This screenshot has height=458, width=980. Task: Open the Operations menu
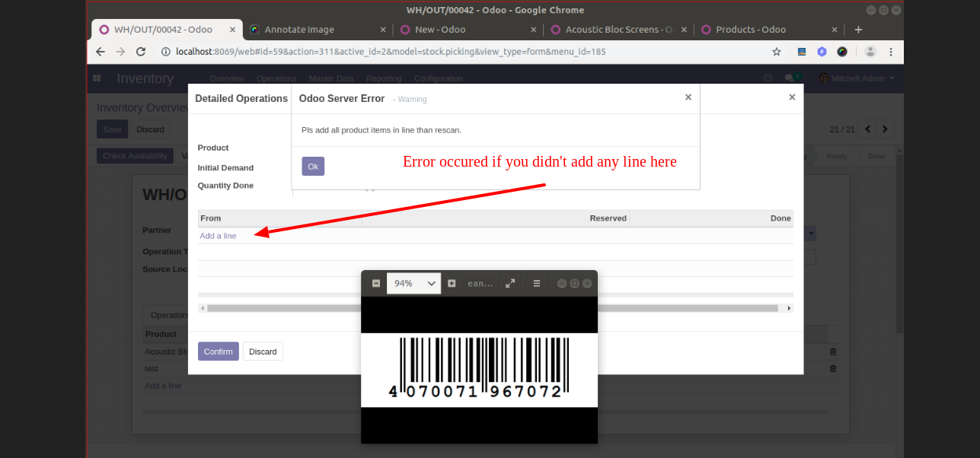pyautogui.click(x=276, y=78)
